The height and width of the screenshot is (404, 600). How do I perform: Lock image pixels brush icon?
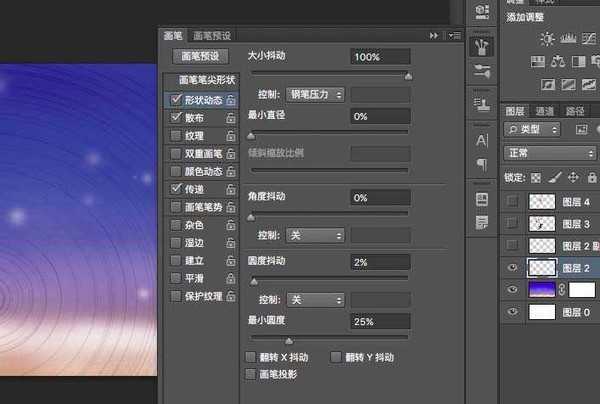click(x=555, y=177)
